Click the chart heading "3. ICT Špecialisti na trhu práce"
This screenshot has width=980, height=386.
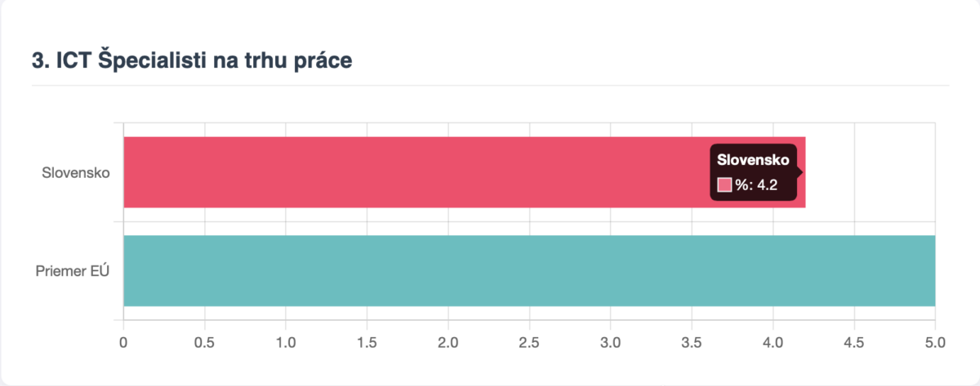192,60
